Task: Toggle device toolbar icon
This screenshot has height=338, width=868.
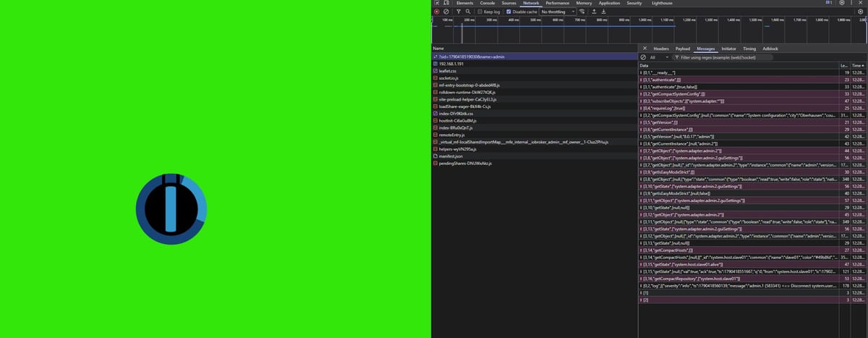Action: (x=446, y=3)
